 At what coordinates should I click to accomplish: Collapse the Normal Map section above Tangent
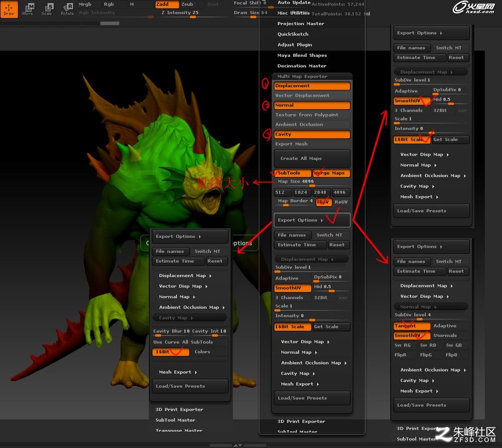pyautogui.click(x=431, y=307)
